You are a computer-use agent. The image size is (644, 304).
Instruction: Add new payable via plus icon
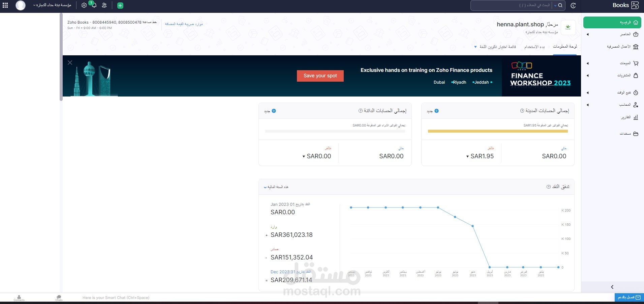274,111
